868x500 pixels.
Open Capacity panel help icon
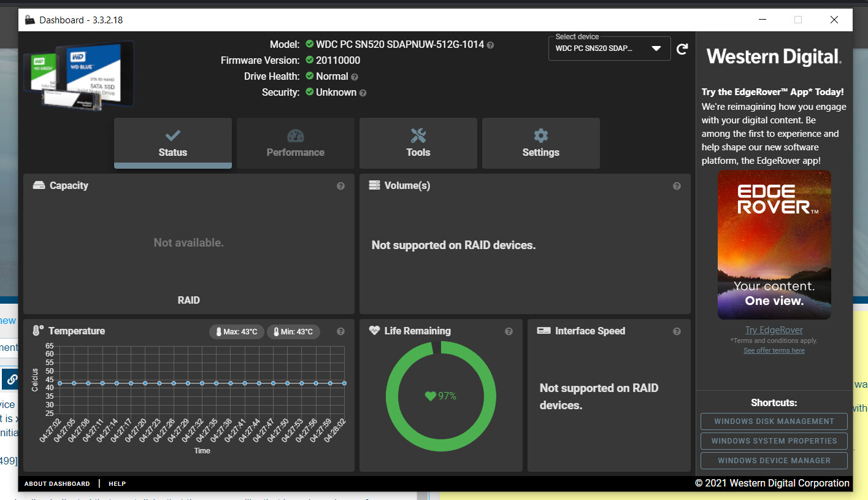coord(340,186)
